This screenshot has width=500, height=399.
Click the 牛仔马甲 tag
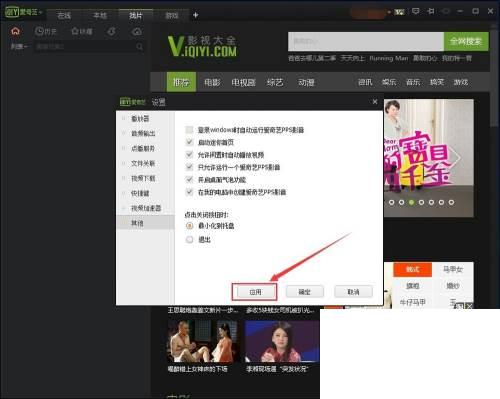tap(413, 302)
